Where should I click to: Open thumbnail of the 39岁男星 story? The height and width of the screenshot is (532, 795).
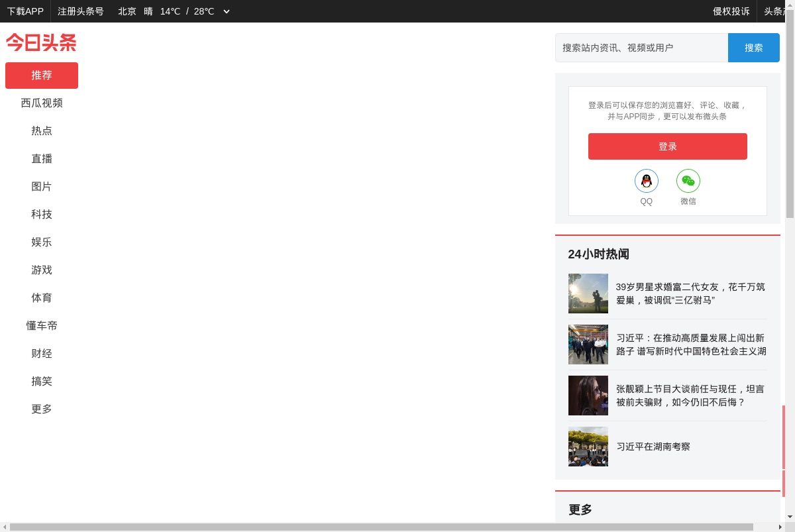[x=588, y=293]
